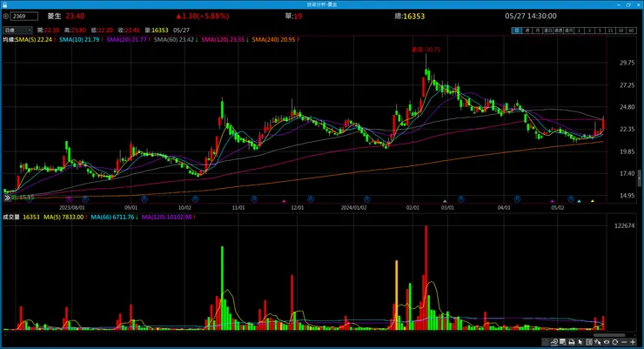Open the drawing line analysis tool

pos(554,342)
